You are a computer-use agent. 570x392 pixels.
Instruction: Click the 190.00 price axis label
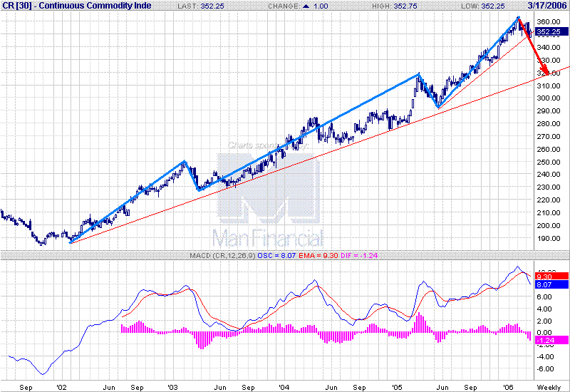coord(548,239)
